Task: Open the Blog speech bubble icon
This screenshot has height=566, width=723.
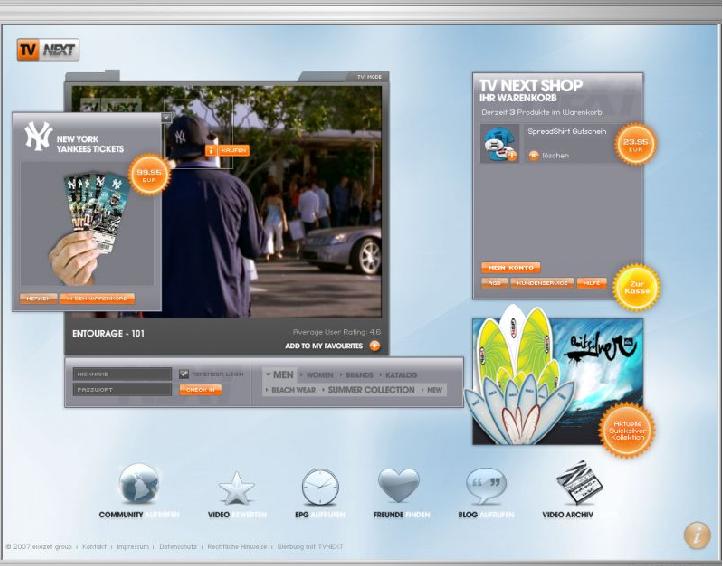Action: [x=486, y=486]
